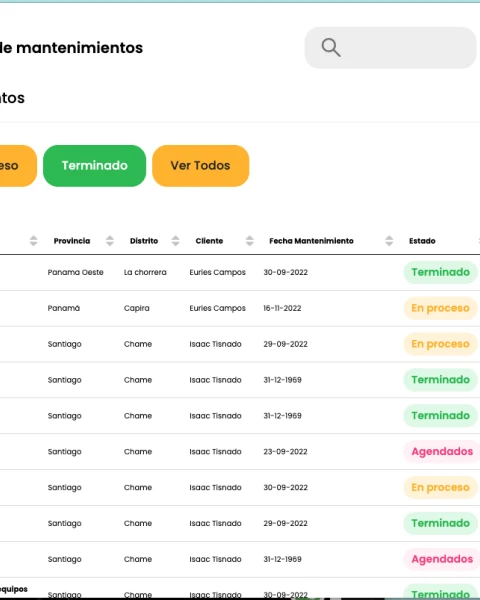
Task: Click the magnifier search icon
Action: click(x=331, y=47)
